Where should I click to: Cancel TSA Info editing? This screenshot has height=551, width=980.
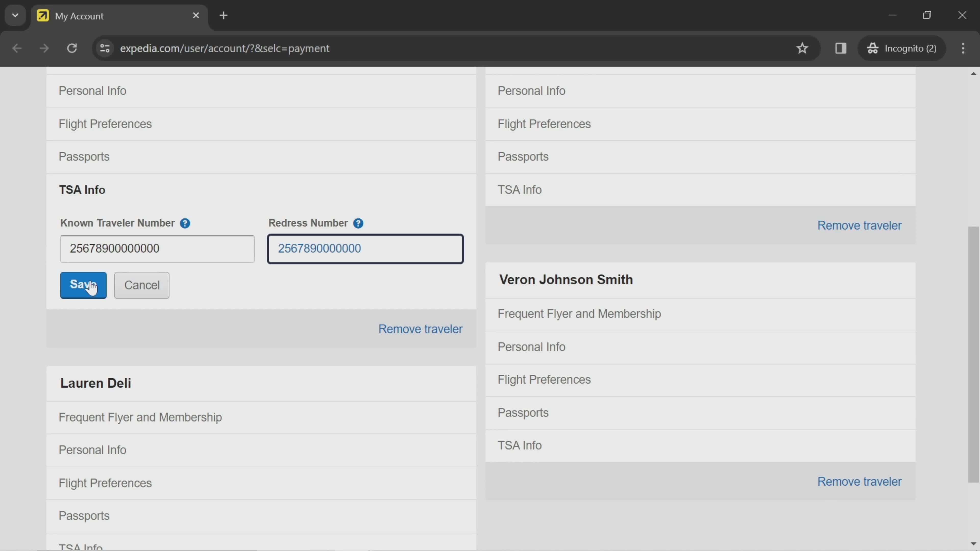(142, 285)
